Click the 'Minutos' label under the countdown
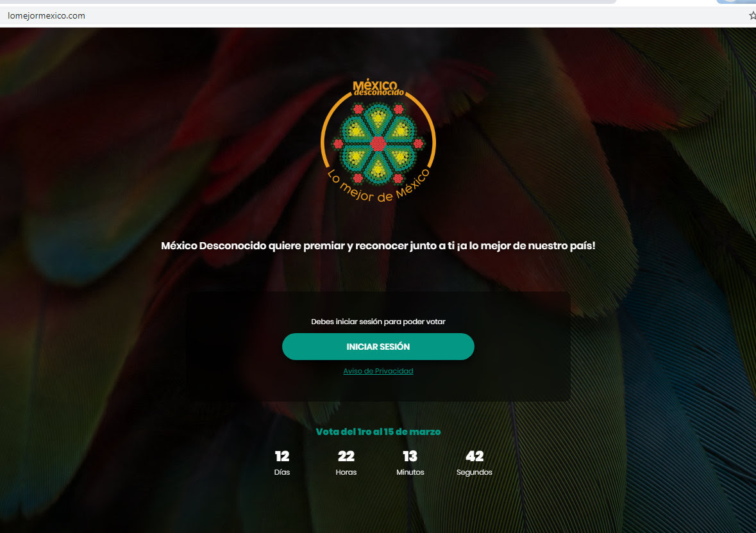This screenshot has width=756, height=533. point(410,472)
